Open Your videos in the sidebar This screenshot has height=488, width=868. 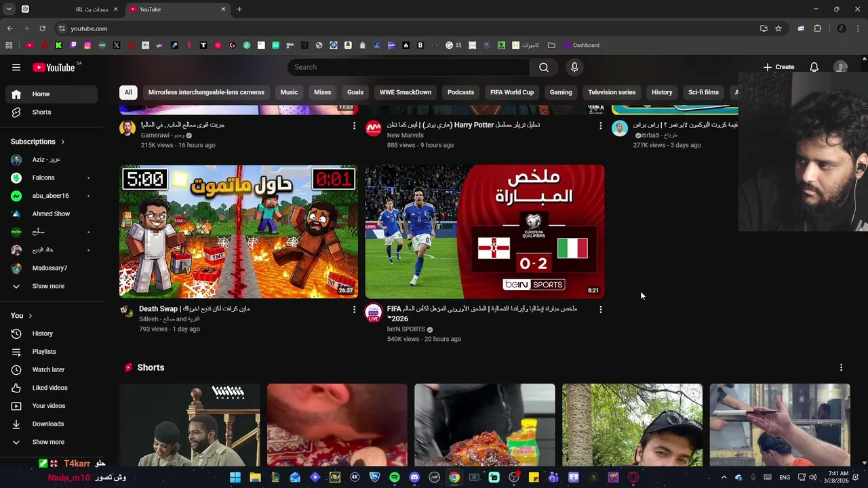(52, 406)
